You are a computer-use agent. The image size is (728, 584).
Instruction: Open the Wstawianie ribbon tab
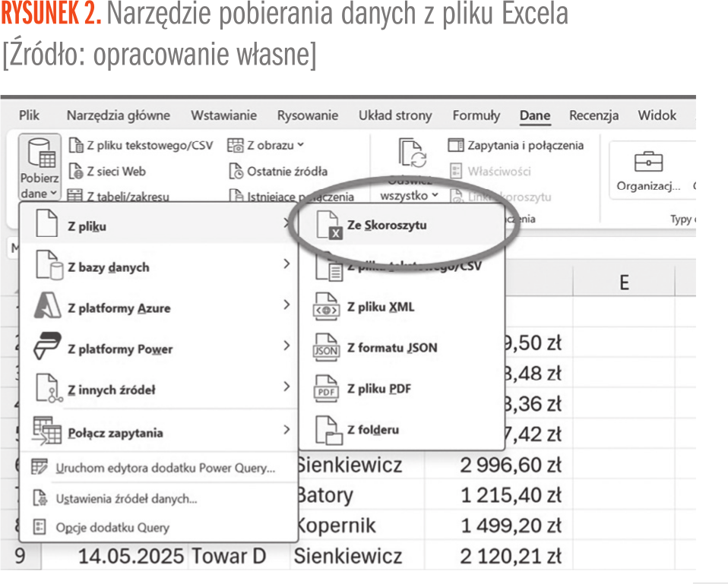(x=223, y=115)
